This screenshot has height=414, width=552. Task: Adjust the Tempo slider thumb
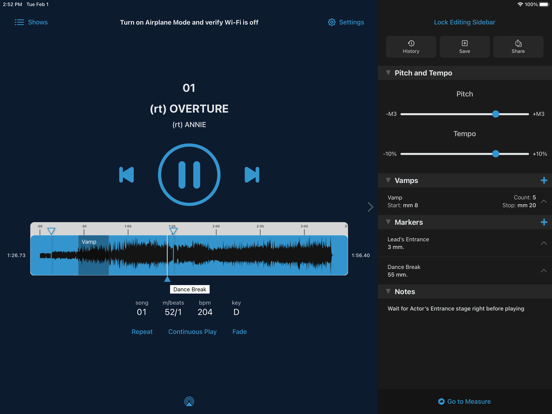click(x=495, y=153)
